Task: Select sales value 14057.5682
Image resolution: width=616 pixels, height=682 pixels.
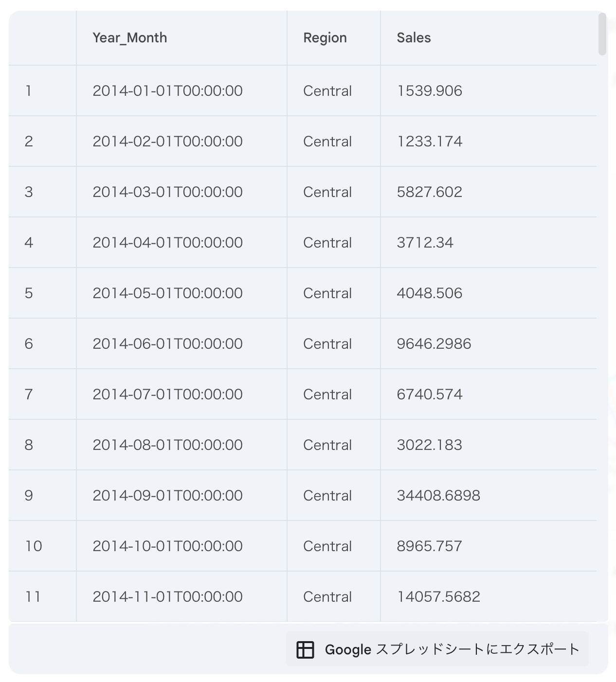Action: pos(438,597)
